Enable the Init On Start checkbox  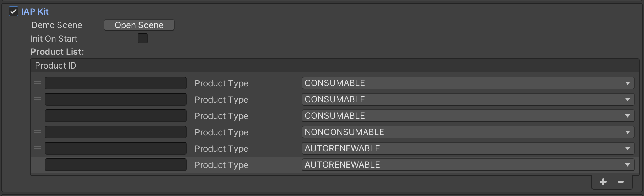(x=143, y=38)
